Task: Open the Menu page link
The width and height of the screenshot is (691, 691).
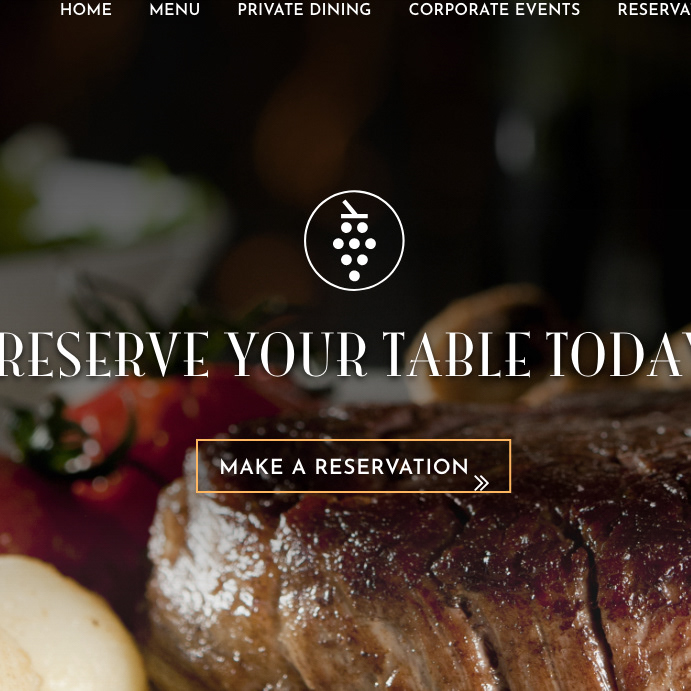Action: 175,10
